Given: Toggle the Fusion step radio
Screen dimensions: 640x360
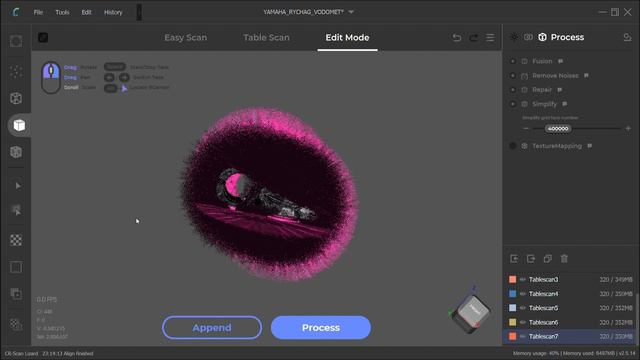Looking at the screenshot, I should point(513,61).
